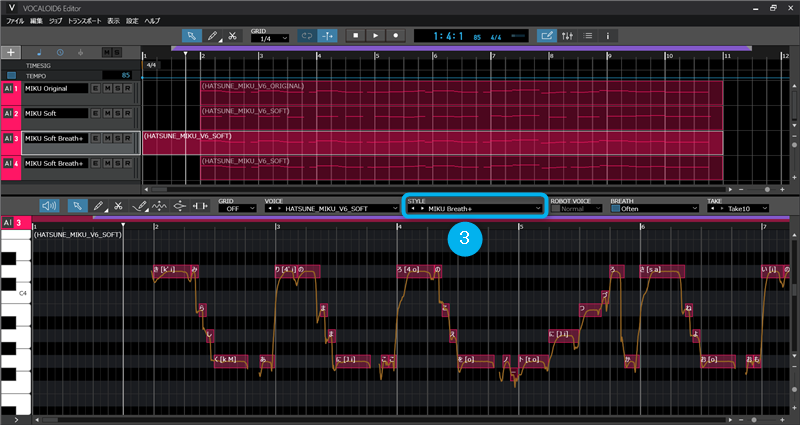Select the pencil tool in note editor toolbar

[x=97, y=206]
